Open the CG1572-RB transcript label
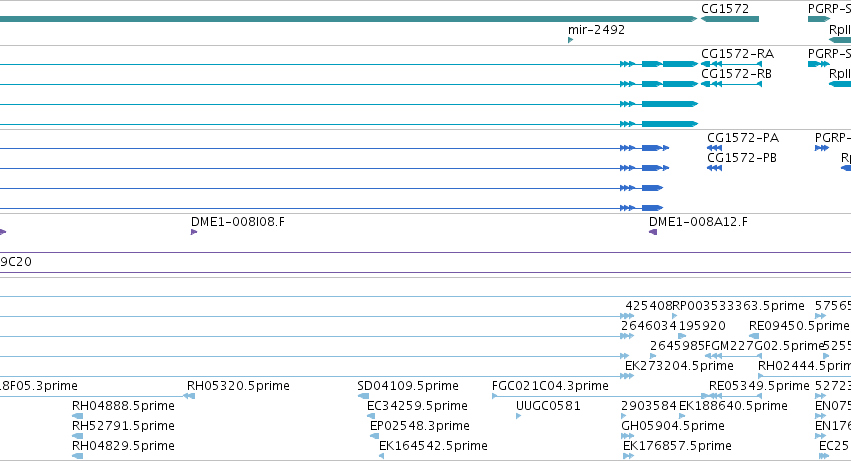 coord(736,74)
